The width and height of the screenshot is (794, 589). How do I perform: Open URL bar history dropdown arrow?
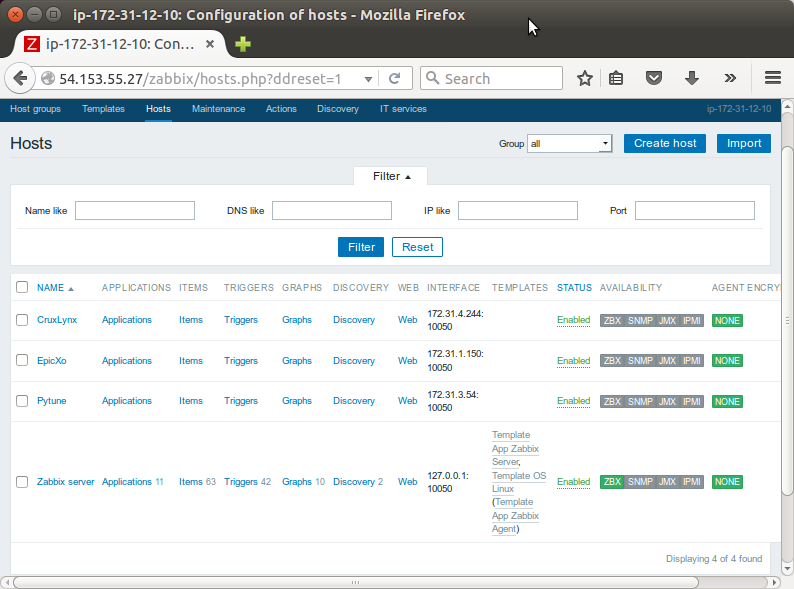pyautogui.click(x=368, y=79)
